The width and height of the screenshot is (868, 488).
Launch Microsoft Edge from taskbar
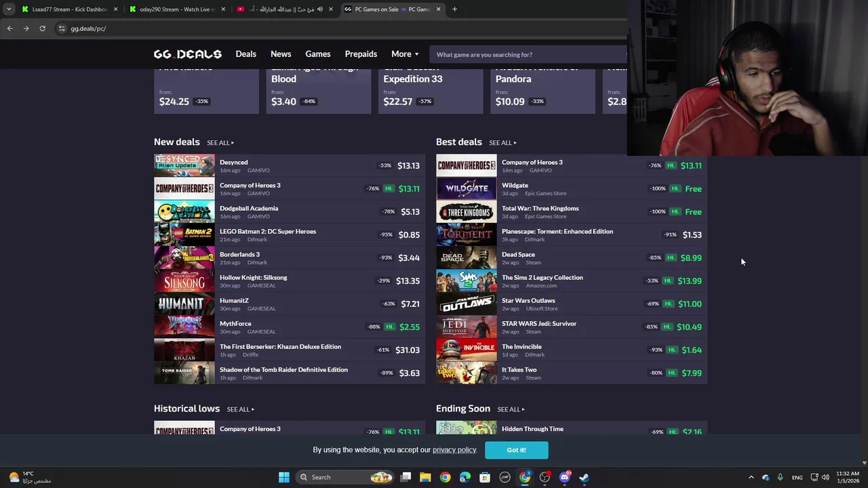(465, 477)
